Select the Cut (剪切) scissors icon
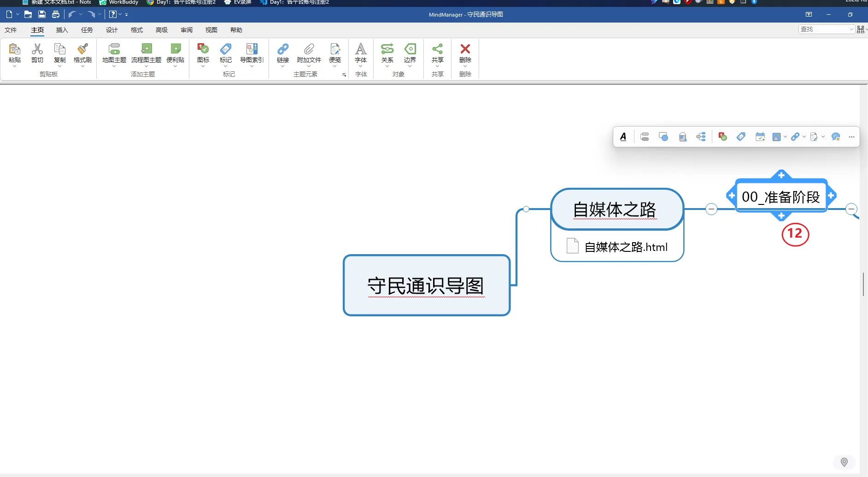 coord(37,49)
